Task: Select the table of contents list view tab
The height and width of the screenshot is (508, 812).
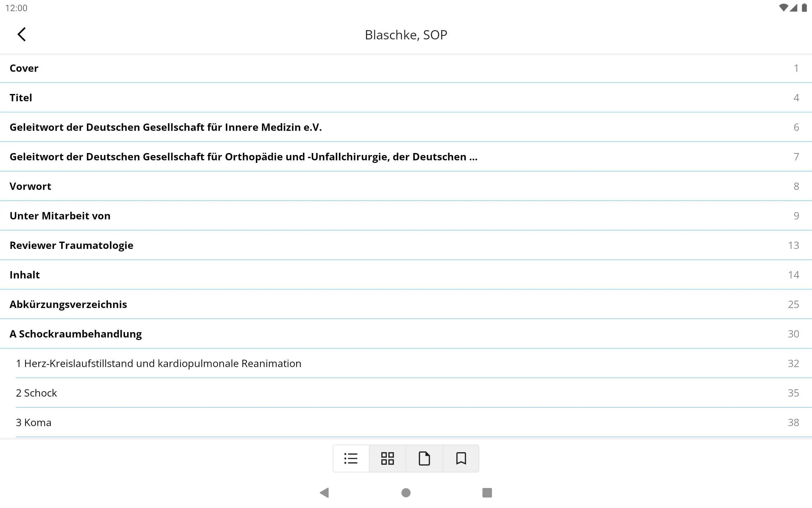Action: [x=351, y=458]
